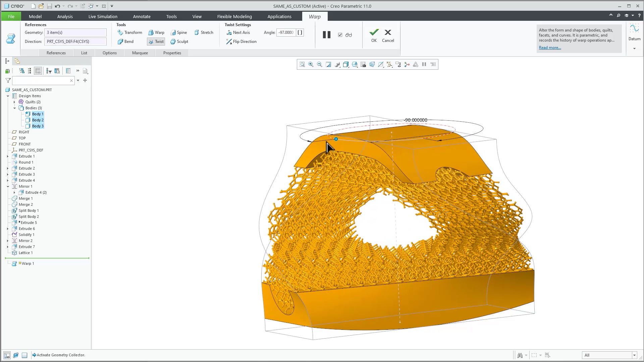Image resolution: width=644 pixels, height=362 pixels.
Task: Select the Transform warp tool
Action: click(130, 33)
